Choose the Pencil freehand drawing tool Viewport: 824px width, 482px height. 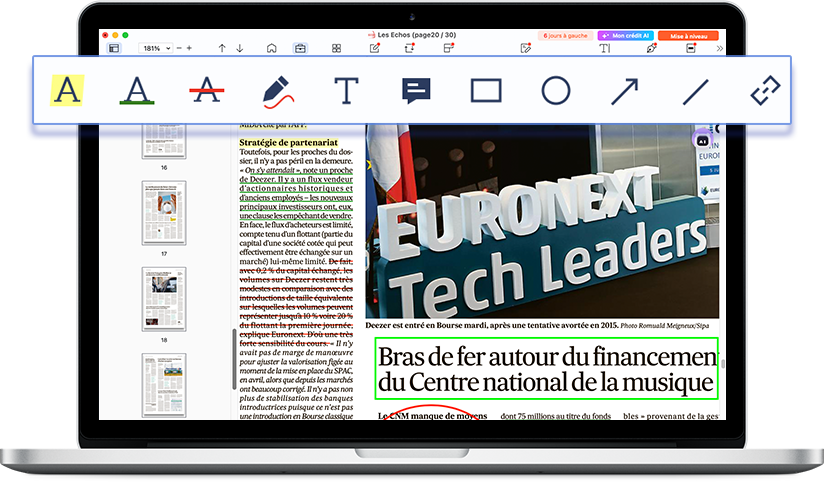tap(277, 91)
